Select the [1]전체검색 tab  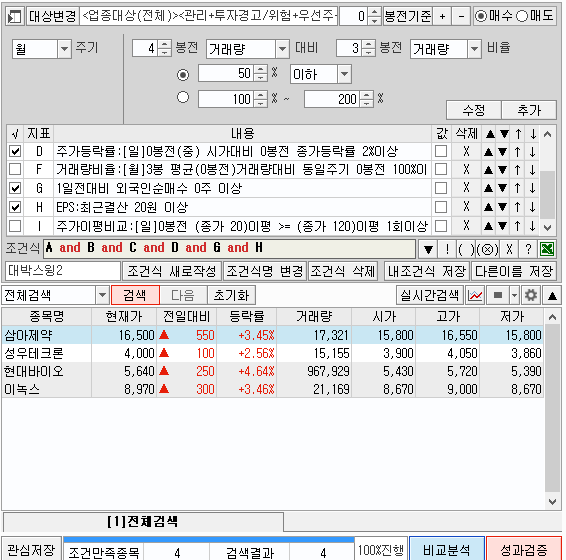(143, 521)
